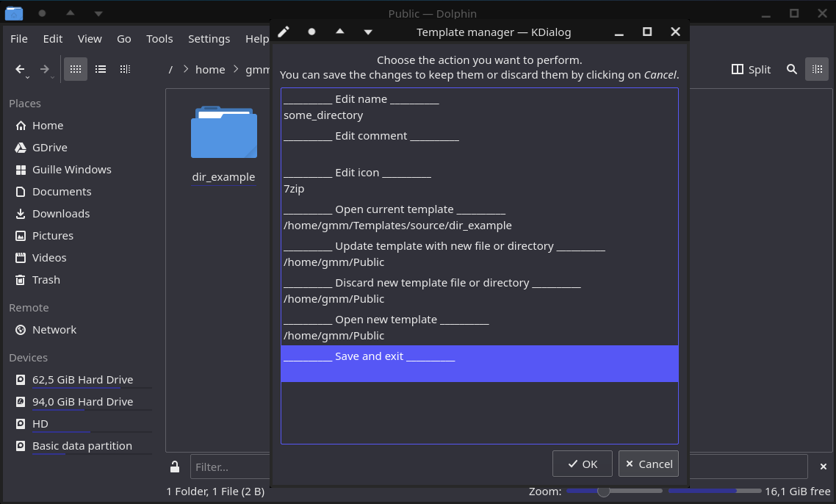The width and height of the screenshot is (836, 504).
Task: Open the HD device
Action: coord(81,424)
